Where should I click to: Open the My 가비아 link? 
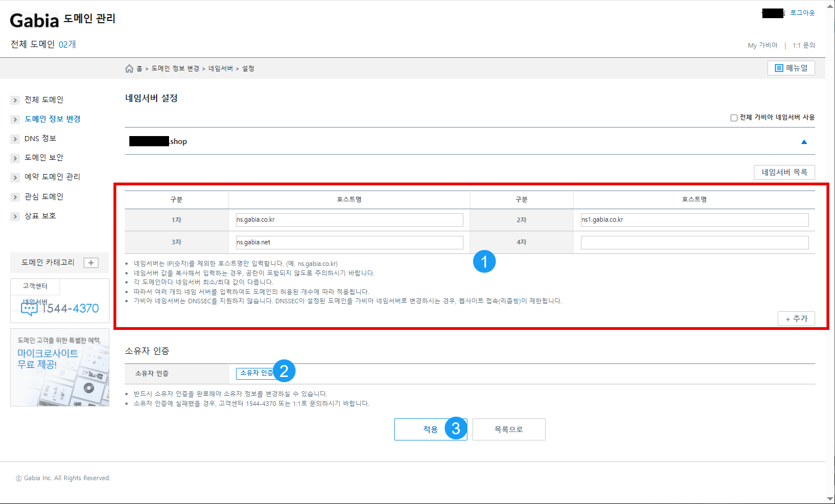click(762, 45)
